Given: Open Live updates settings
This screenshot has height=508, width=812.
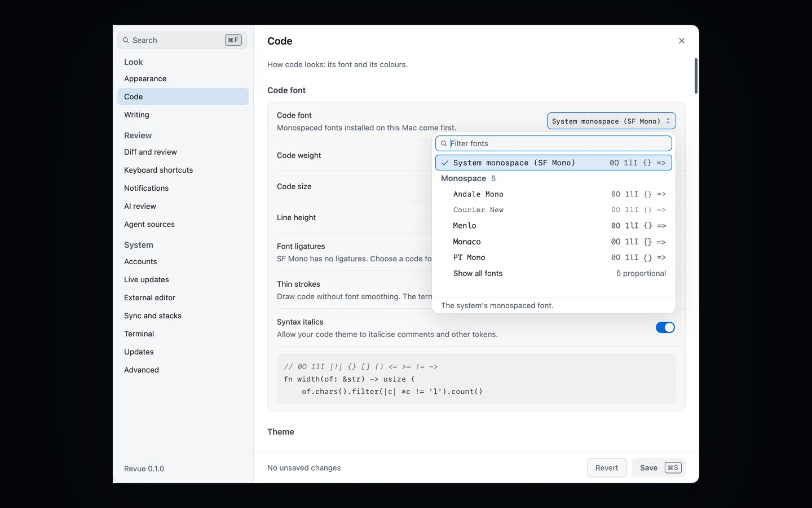Looking at the screenshot, I should [183, 279].
